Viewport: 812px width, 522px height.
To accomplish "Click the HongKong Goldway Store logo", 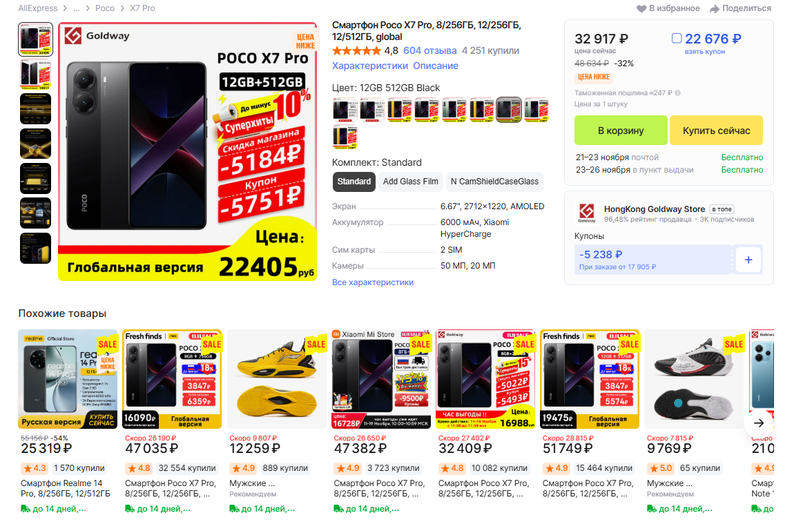I will point(586,213).
